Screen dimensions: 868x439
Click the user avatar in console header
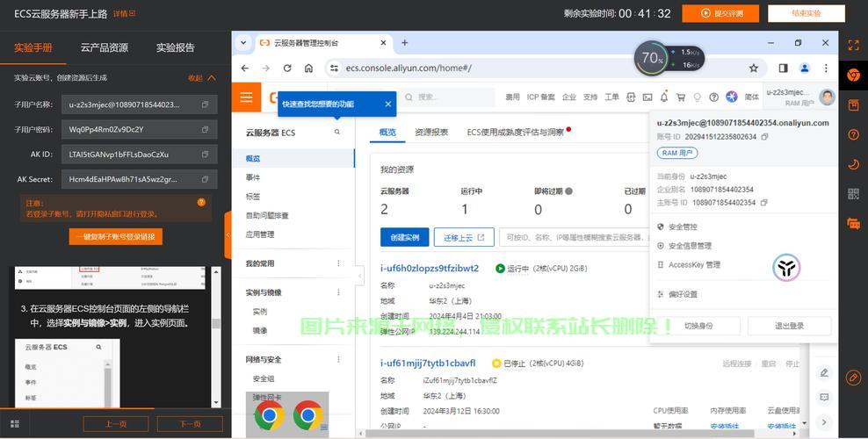coord(827,97)
